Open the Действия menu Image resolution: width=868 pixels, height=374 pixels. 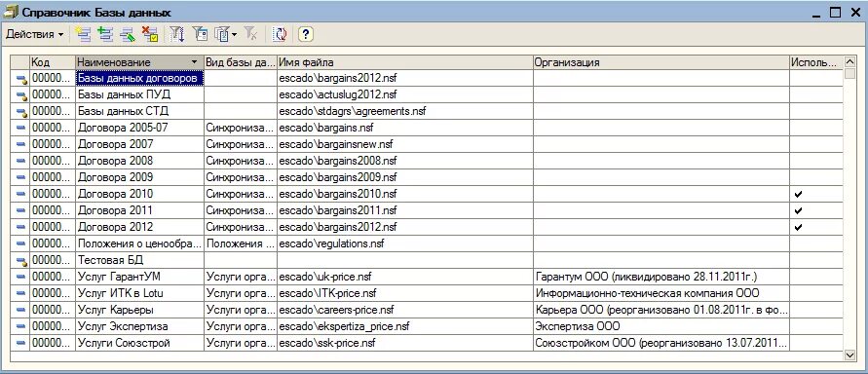(x=34, y=34)
